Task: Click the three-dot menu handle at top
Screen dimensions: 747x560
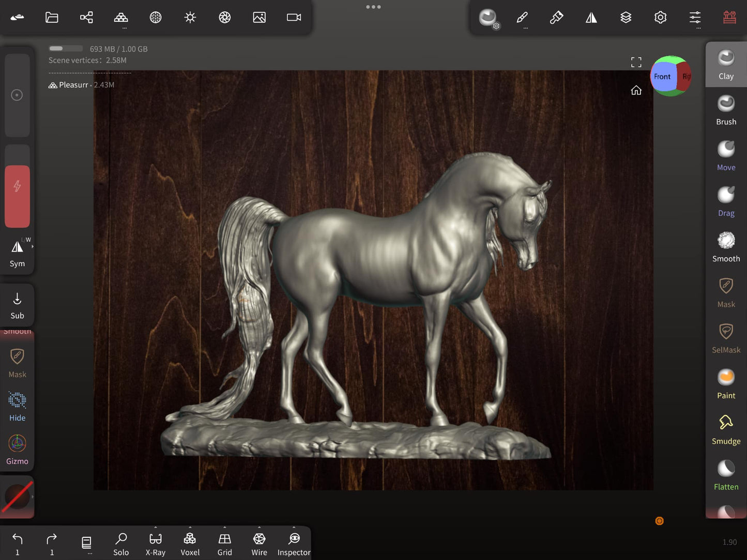Action: click(x=373, y=7)
